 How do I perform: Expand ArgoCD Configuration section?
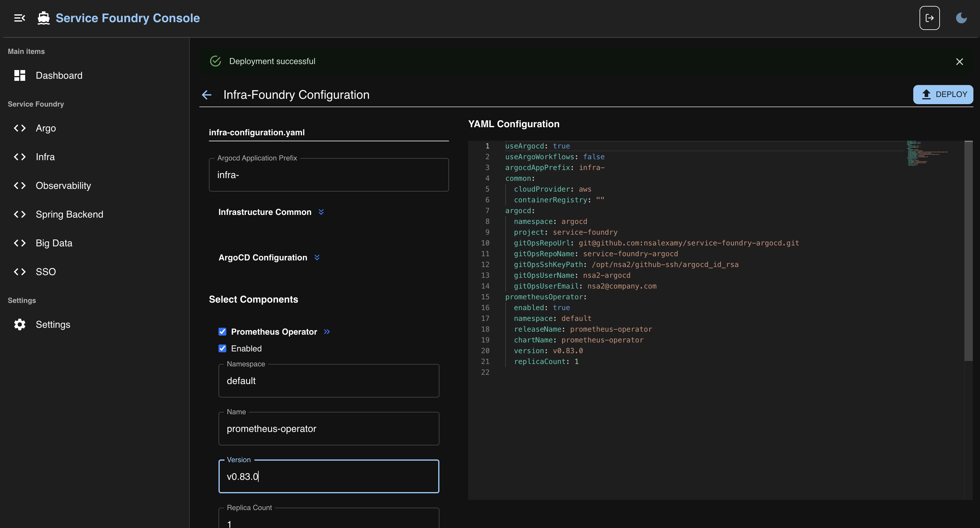click(317, 257)
